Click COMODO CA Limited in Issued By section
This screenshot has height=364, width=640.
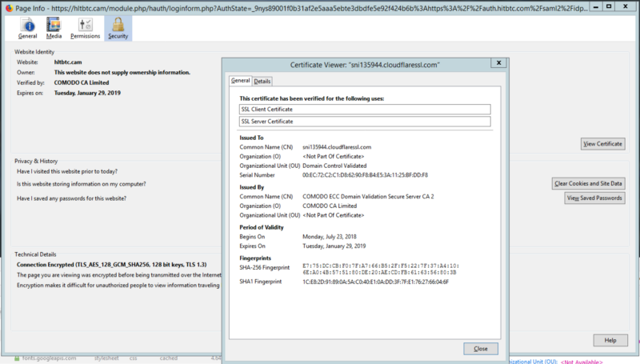(x=330, y=206)
